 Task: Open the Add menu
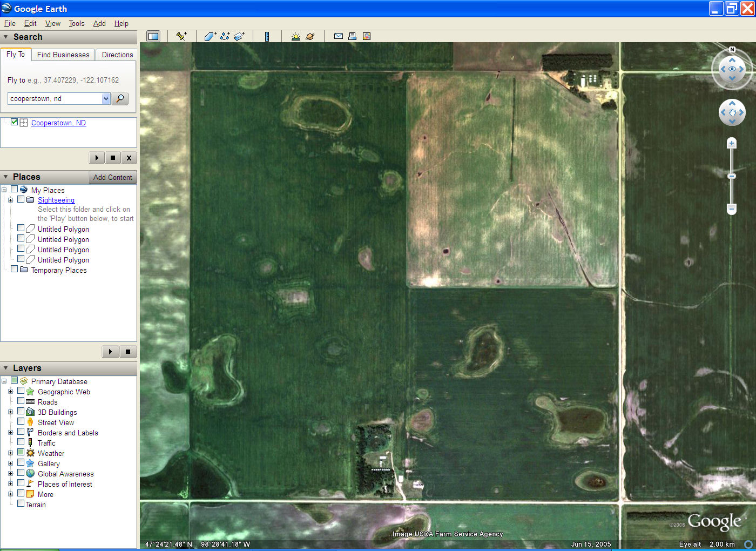tap(99, 23)
